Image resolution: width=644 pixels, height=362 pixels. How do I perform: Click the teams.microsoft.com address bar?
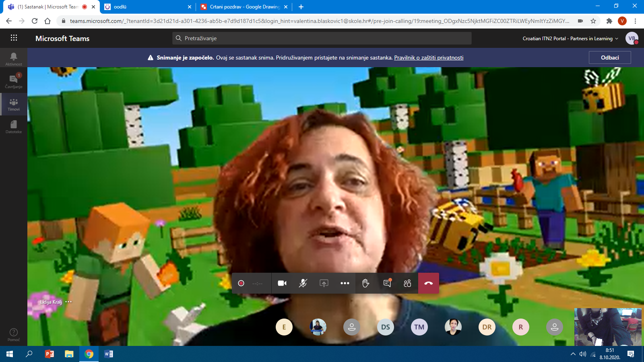[x=320, y=21]
